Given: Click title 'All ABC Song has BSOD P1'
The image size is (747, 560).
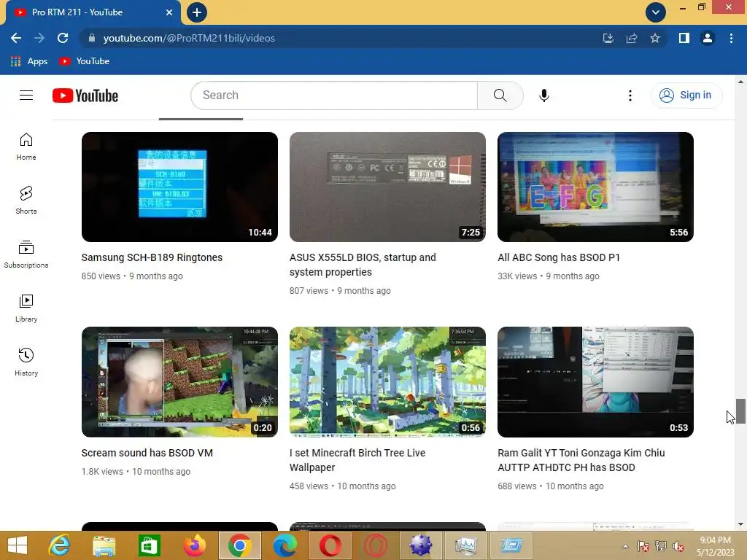Looking at the screenshot, I should 559,257.
